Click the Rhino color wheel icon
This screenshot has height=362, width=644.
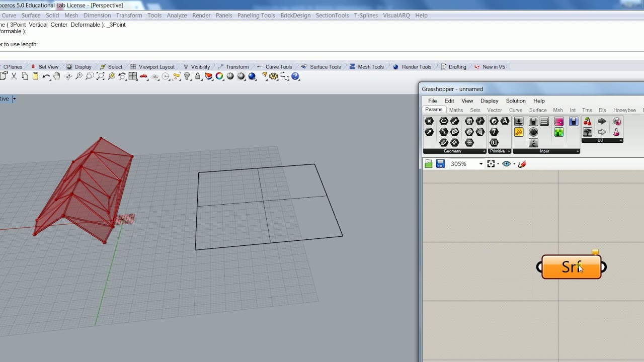tap(219, 76)
